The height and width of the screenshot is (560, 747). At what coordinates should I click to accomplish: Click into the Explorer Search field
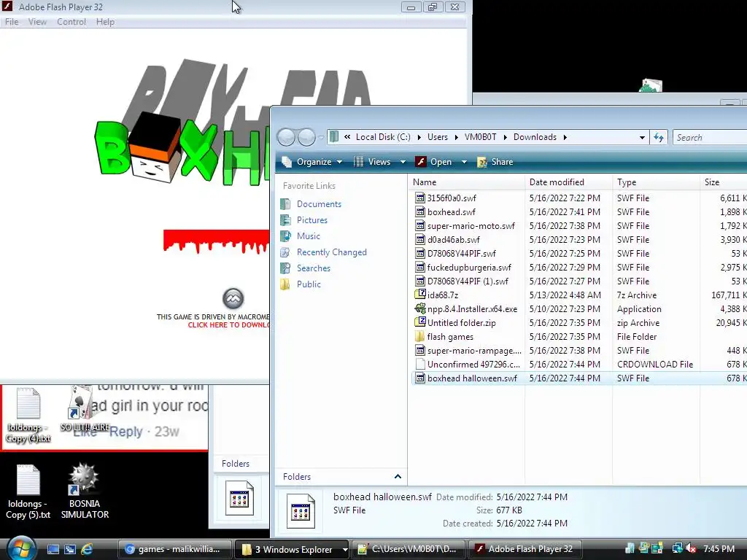point(710,138)
